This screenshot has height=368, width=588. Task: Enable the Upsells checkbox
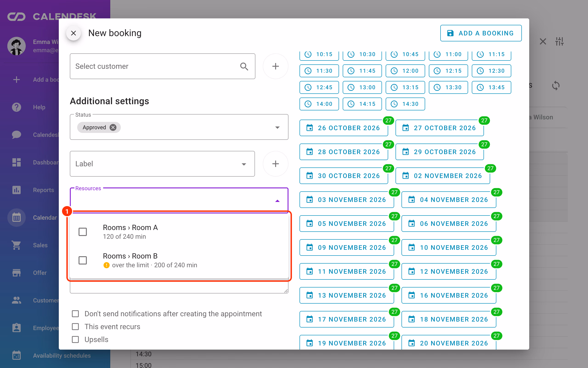[x=75, y=339]
